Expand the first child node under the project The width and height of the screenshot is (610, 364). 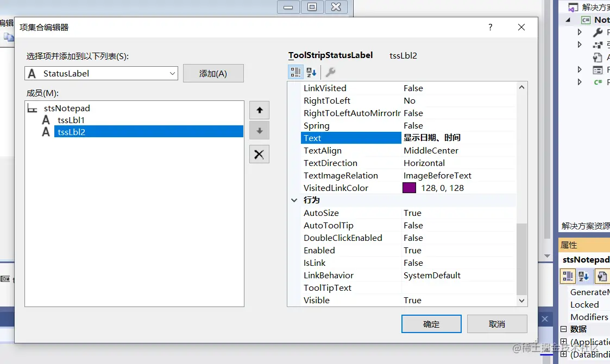580,32
